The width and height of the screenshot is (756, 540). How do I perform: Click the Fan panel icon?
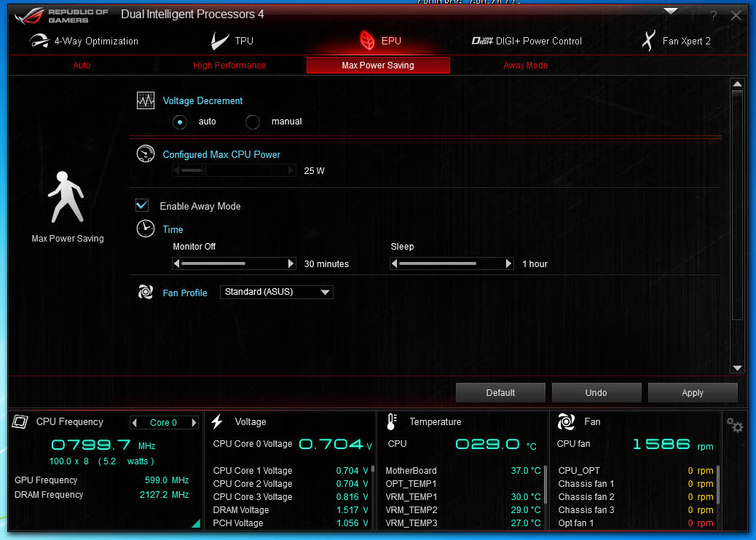click(566, 422)
